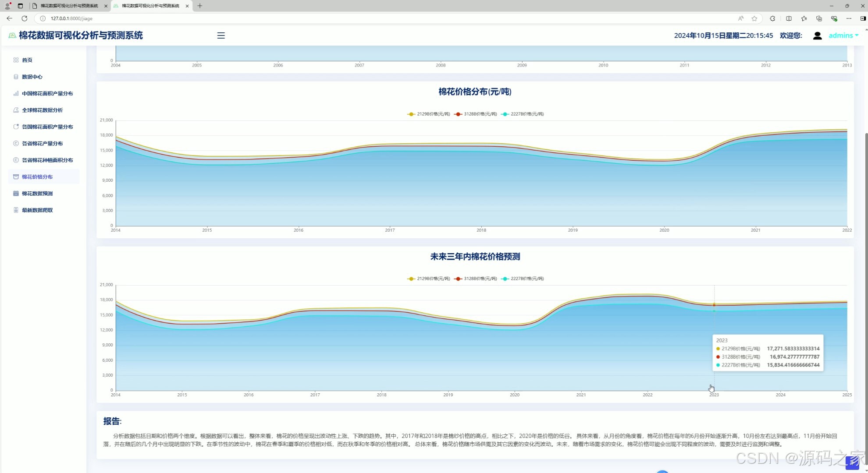Open 全球棉花数据分析 page link
The height and width of the screenshot is (473, 868).
tap(42, 110)
